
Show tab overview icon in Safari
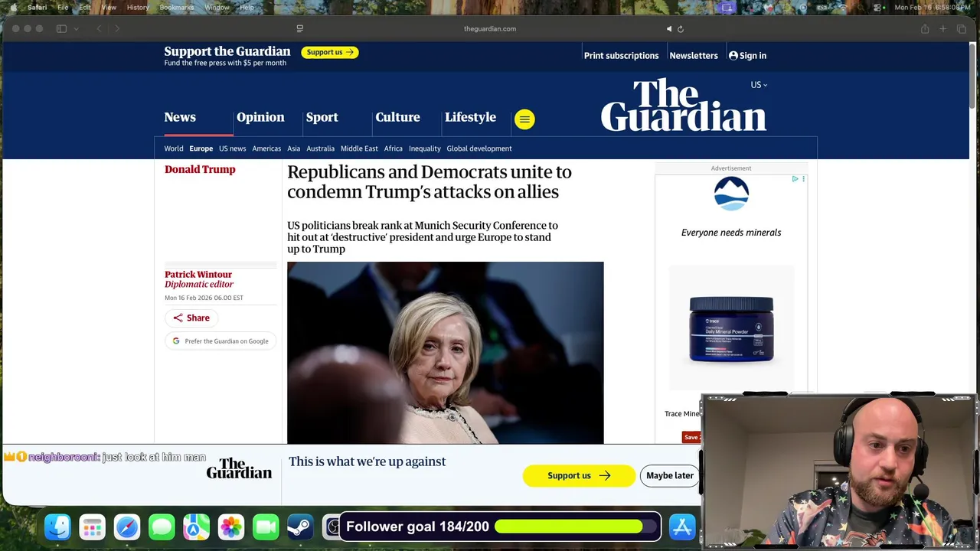tap(962, 29)
